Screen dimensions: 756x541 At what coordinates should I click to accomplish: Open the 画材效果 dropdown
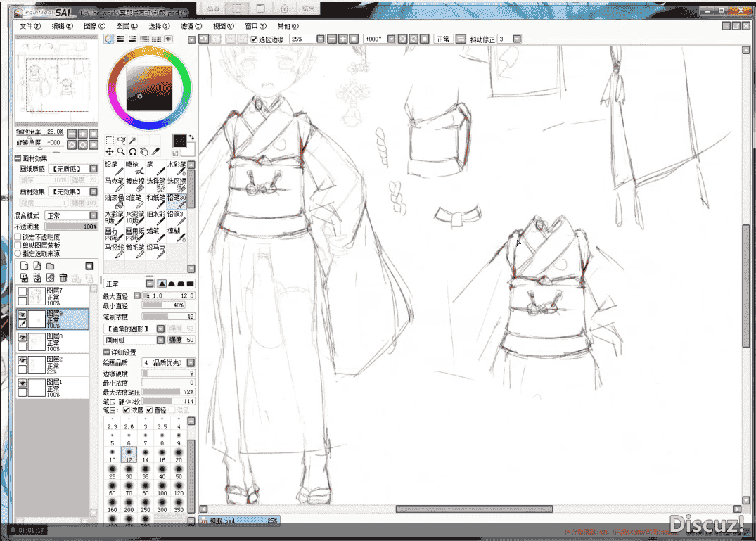(94, 191)
